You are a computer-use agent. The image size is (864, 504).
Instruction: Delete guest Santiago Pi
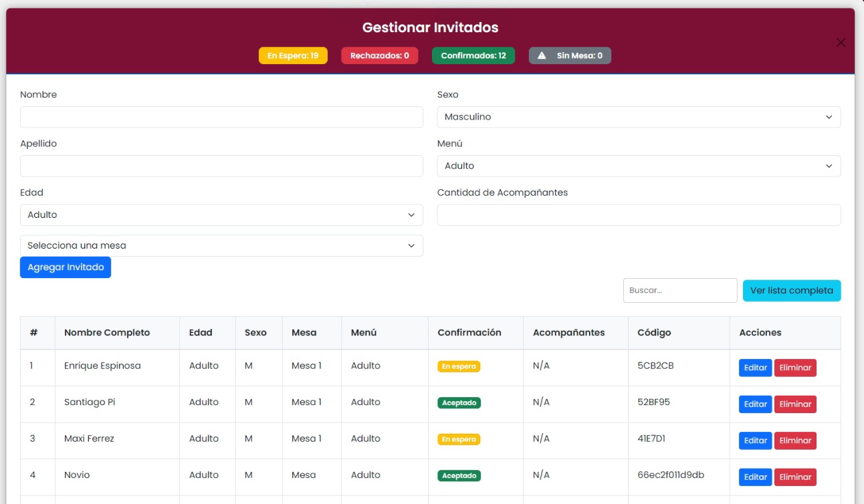pyautogui.click(x=795, y=404)
